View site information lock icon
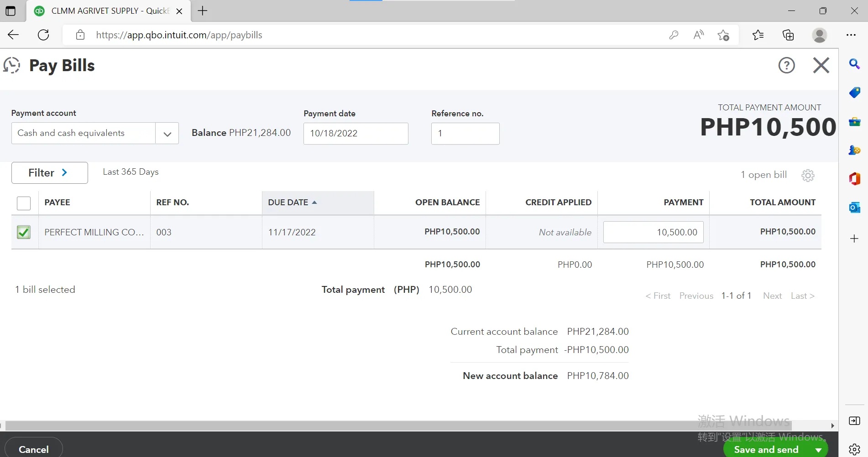This screenshot has height=457, width=868. tap(80, 35)
